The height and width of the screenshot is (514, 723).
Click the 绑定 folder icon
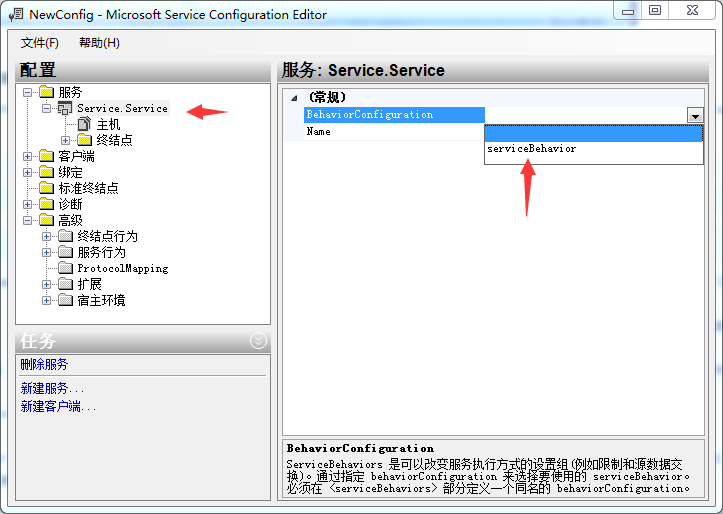pyautogui.click(x=47, y=172)
